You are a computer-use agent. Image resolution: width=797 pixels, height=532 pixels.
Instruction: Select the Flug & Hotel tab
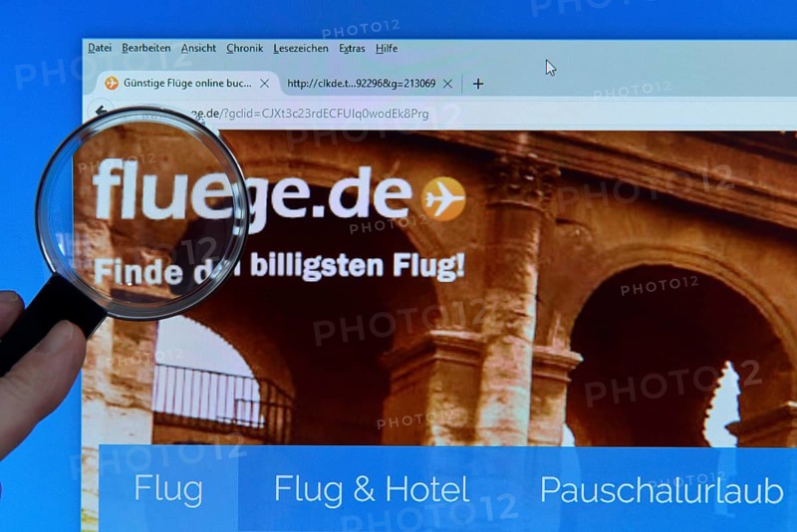coord(372,489)
